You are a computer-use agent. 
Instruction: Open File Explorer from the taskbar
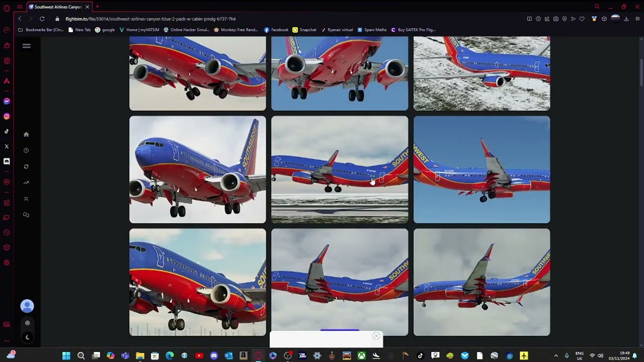(x=140, y=356)
